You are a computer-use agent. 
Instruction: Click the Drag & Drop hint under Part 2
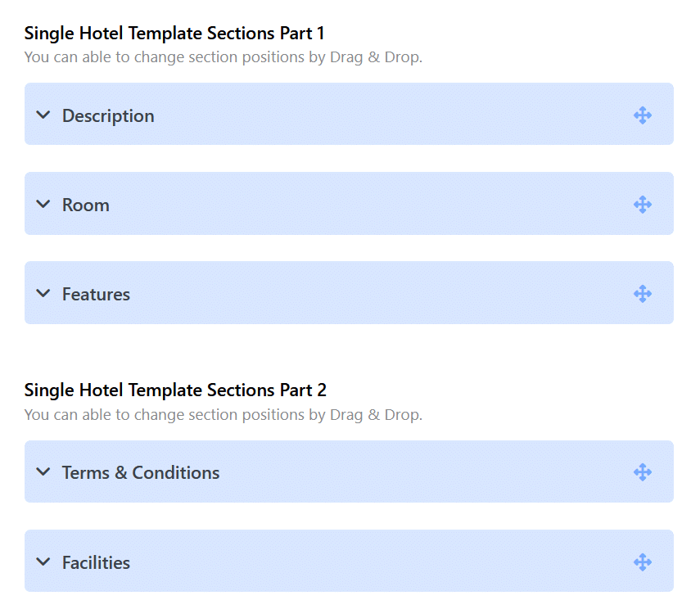coord(224,415)
